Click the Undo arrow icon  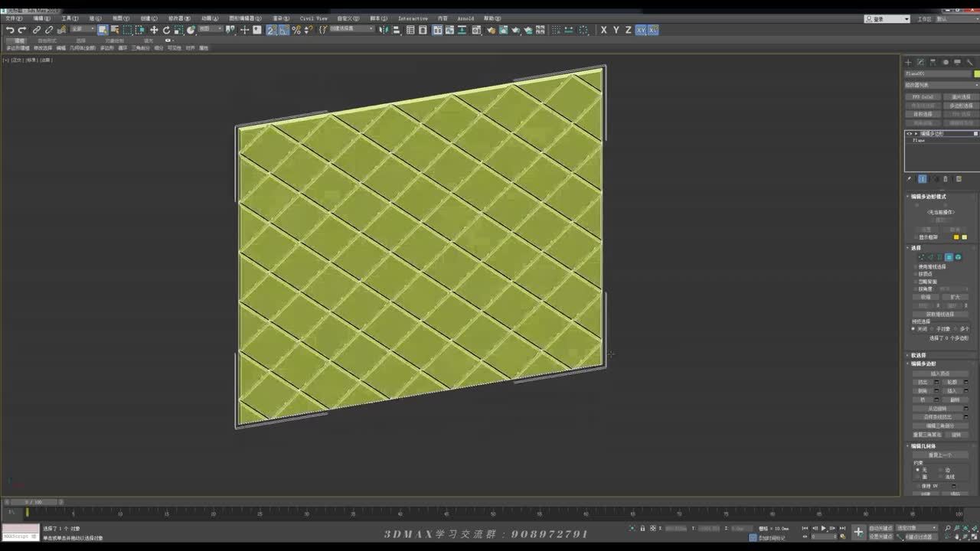pyautogui.click(x=9, y=30)
